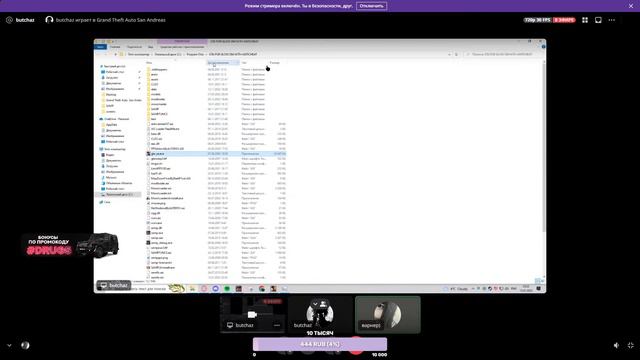The image size is (640, 360).
Task: Open three-dot menu on butchaz stream tile
Action: [x=277, y=325]
